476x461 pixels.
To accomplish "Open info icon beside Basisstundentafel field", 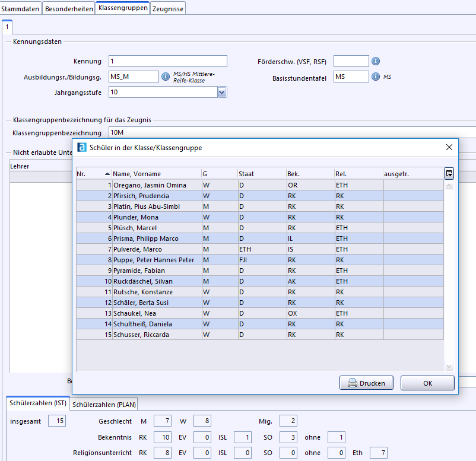I will point(376,77).
